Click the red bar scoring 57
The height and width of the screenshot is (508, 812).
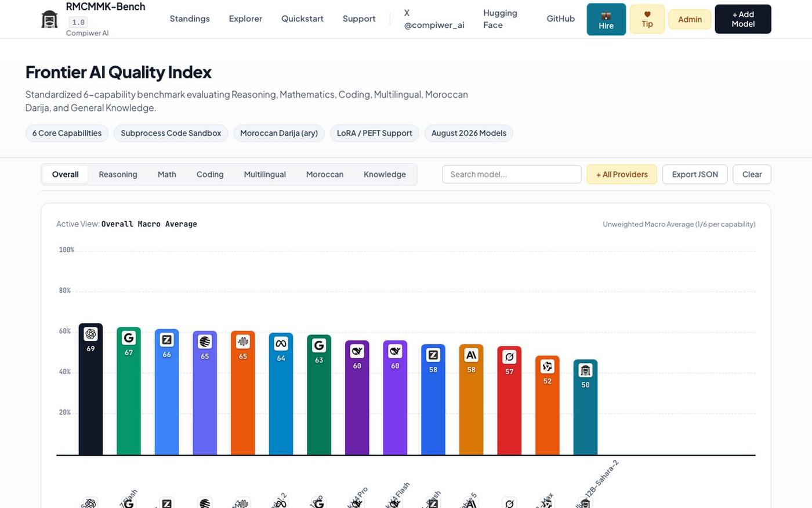pos(509,401)
